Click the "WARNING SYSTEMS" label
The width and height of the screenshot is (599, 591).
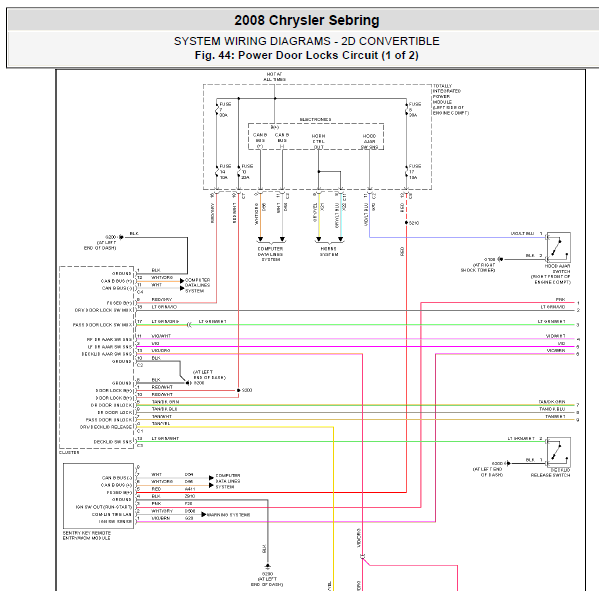click(x=228, y=515)
